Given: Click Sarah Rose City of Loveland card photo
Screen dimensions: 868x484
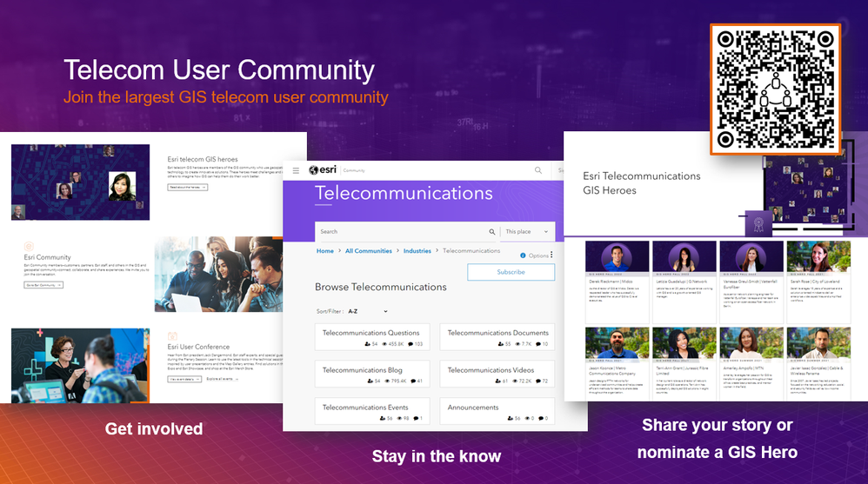Looking at the screenshot, I should tap(818, 256).
